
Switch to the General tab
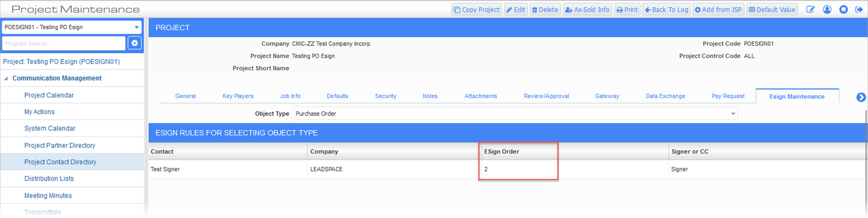point(185,96)
